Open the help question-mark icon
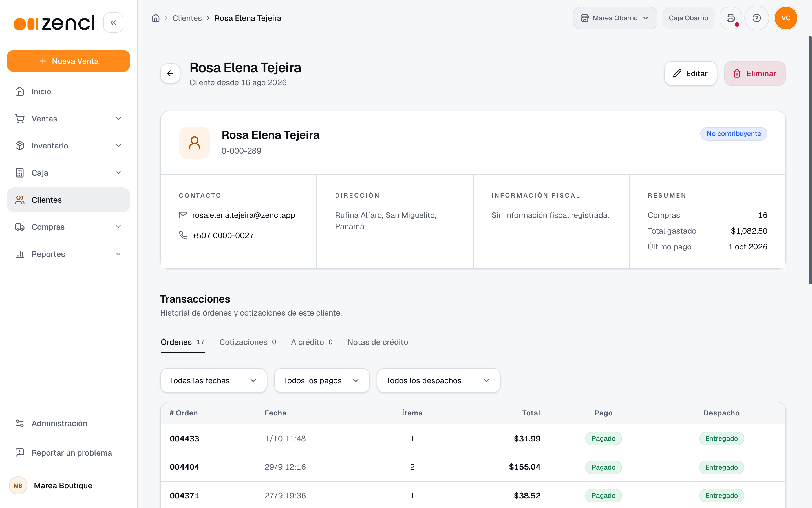 [x=756, y=18]
